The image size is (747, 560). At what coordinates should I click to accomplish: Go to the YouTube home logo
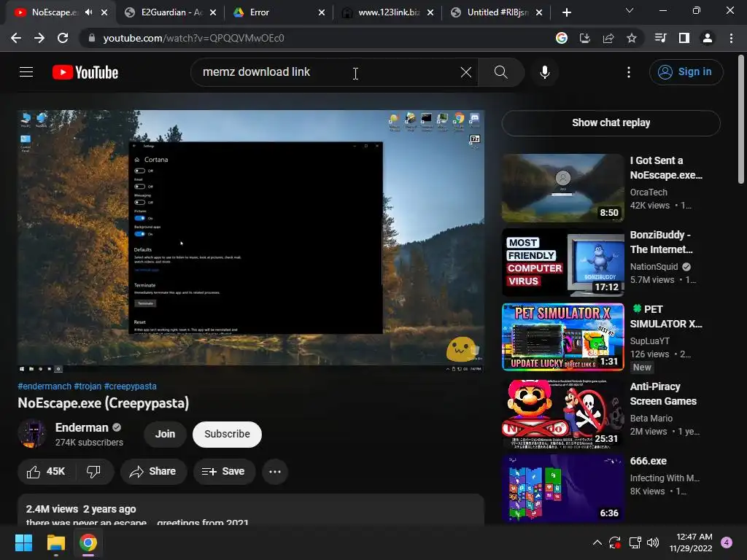pos(85,72)
